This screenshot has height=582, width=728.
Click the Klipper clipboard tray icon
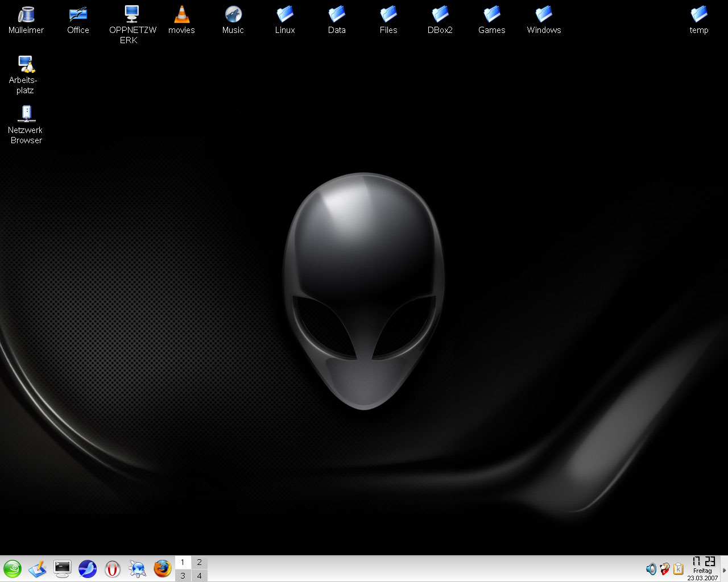[679, 568]
